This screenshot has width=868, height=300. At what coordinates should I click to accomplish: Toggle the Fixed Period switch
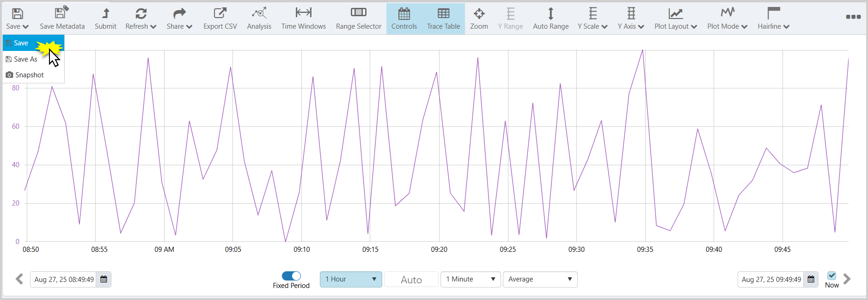tap(291, 276)
